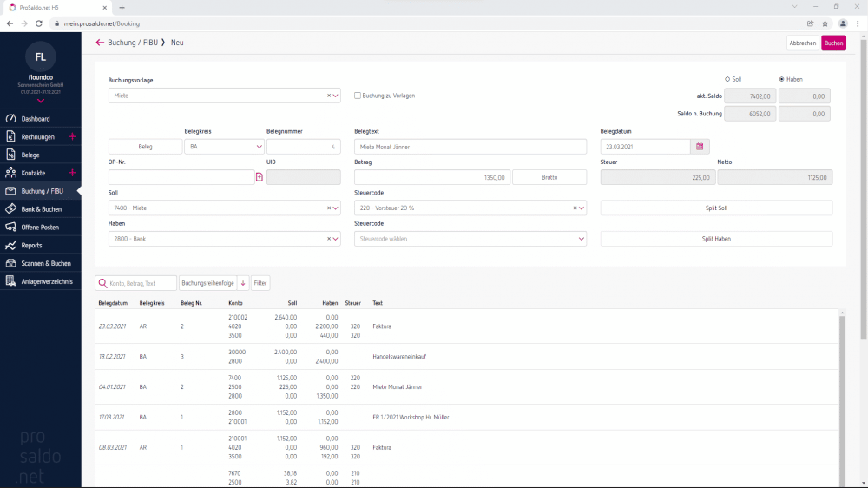
Task: Select the Soll radio button
Action: click(727, 79)
